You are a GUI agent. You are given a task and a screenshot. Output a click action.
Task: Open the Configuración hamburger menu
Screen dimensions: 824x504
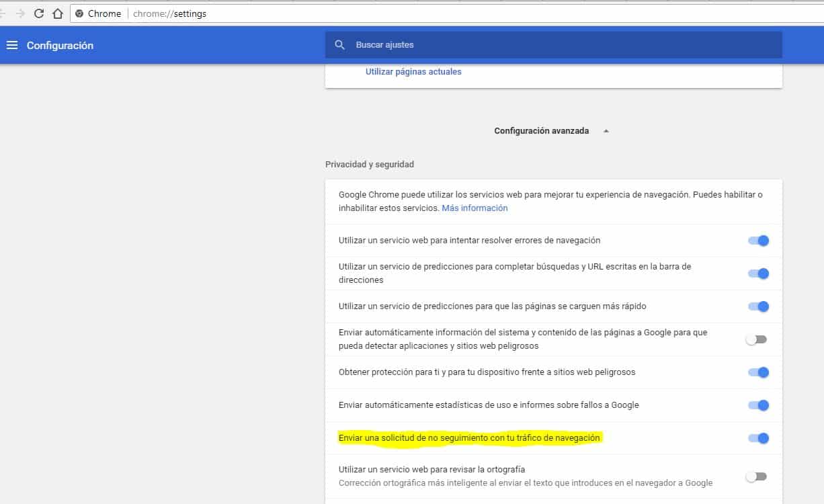11,45
